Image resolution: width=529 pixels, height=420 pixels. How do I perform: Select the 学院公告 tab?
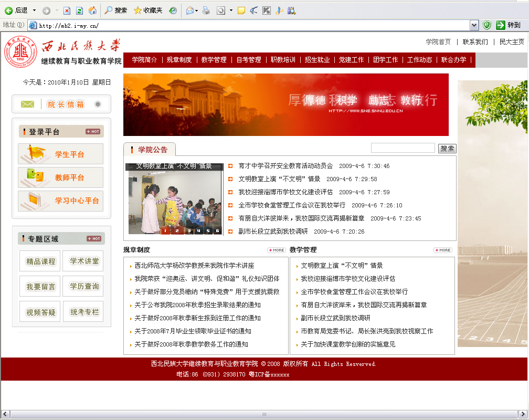[x=150, y=150]
